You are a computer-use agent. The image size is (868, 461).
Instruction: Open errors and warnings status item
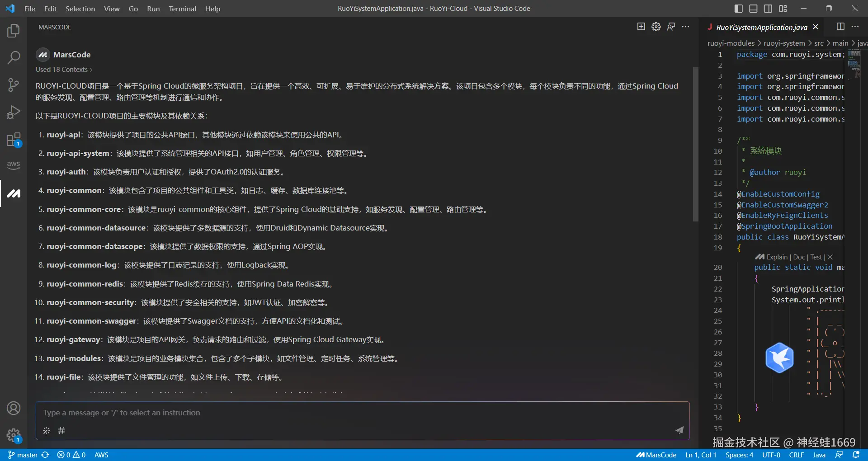[x=71, y=455]
